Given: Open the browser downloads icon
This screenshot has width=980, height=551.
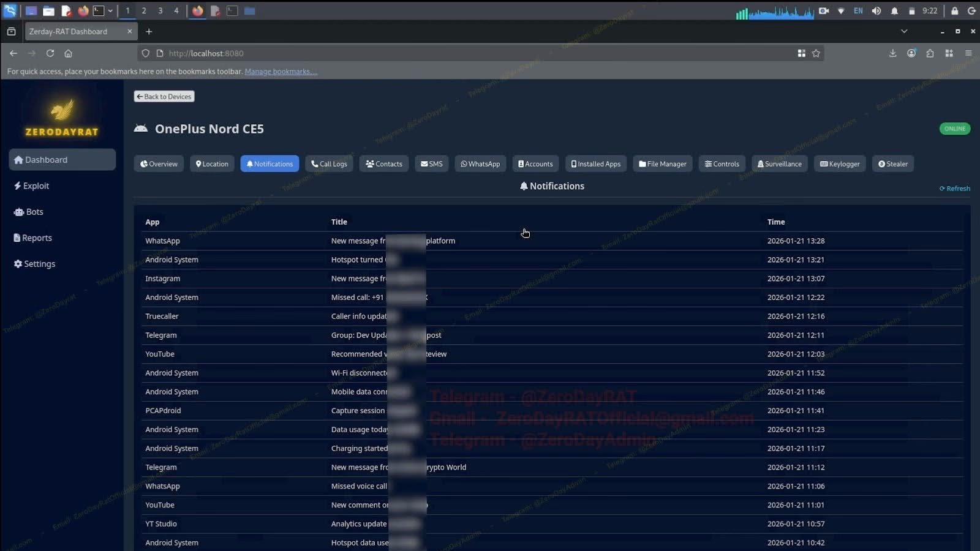Looking at the screenshot, I should coord(892,53).
